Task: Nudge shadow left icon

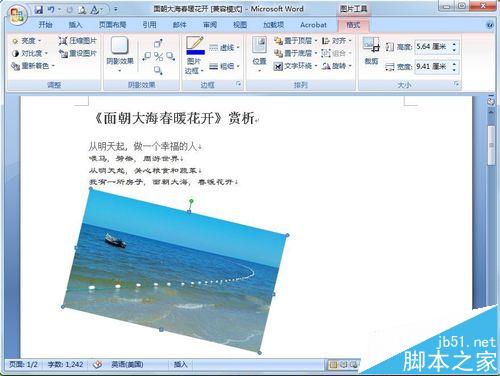Action: pyautogui.click(x=146, y=56)
